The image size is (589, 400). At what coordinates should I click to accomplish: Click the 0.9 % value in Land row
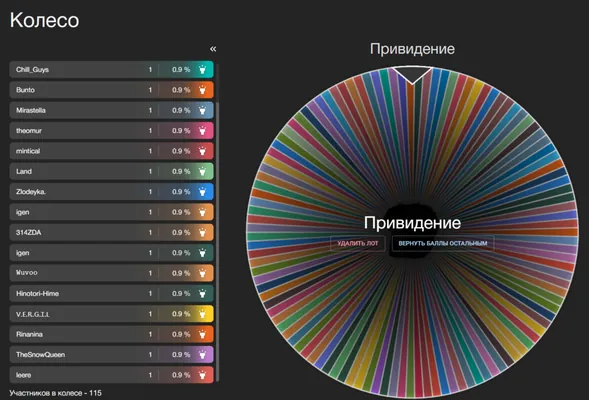point(181,171)
